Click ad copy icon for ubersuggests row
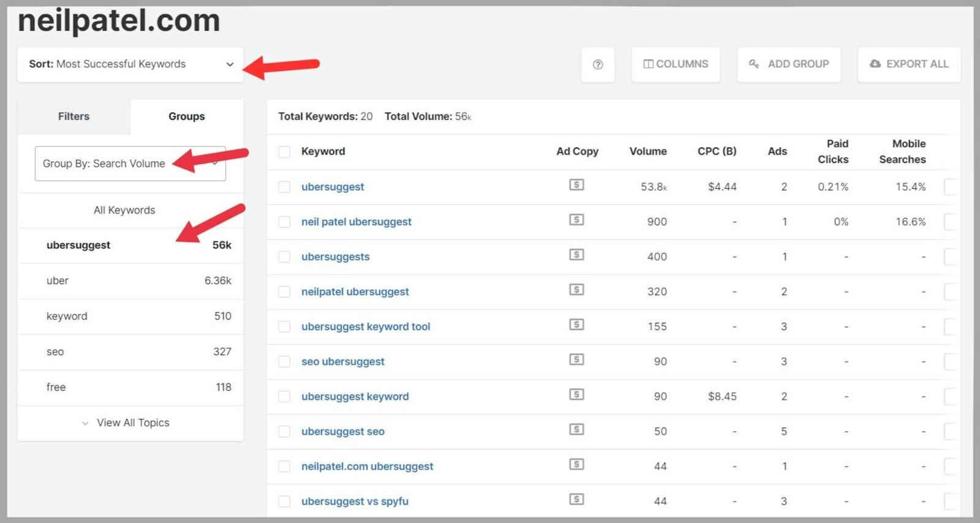Screen dimensions: 980x523 pyautogui.click(x=576, y=255)
